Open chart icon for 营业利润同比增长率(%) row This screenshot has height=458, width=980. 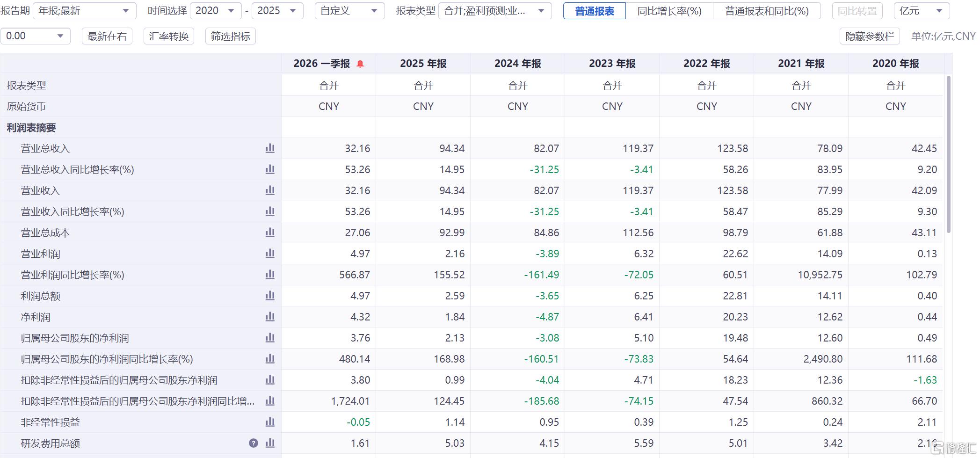(x=270, y=275)
